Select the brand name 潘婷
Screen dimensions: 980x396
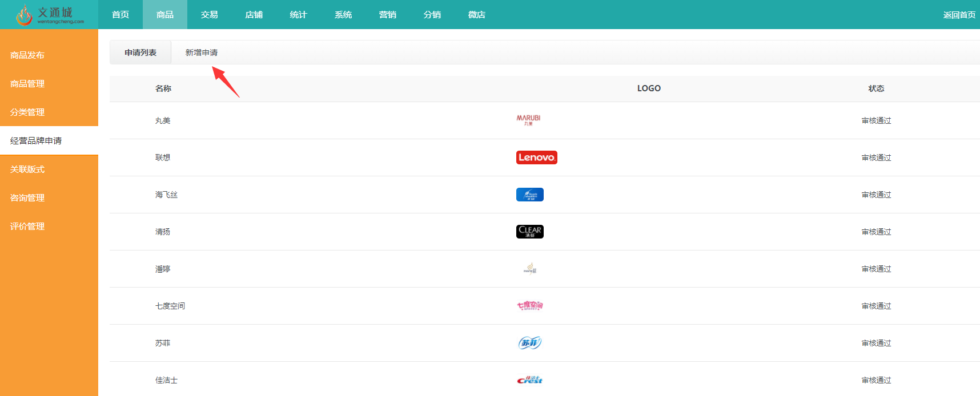coord(163,269)
